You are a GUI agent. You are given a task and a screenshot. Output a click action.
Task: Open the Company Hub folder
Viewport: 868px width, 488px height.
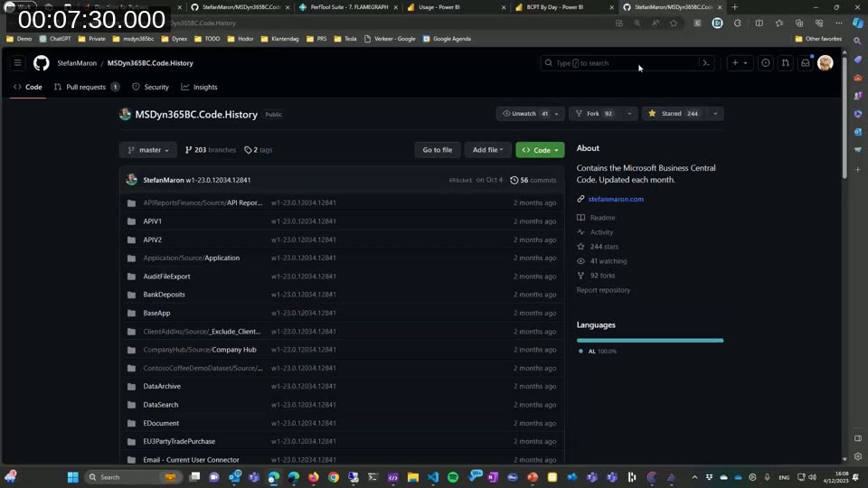pyautogui.click(x=200, y=350)
